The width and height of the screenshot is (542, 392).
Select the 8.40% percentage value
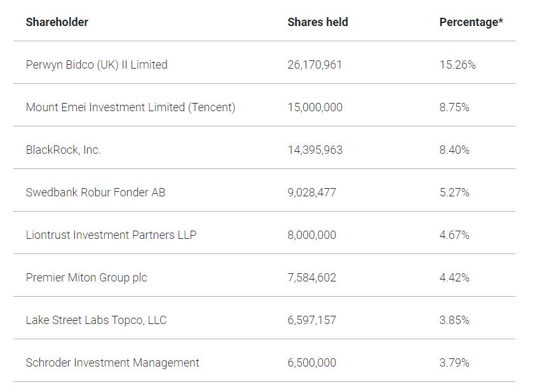pos(454,150)
